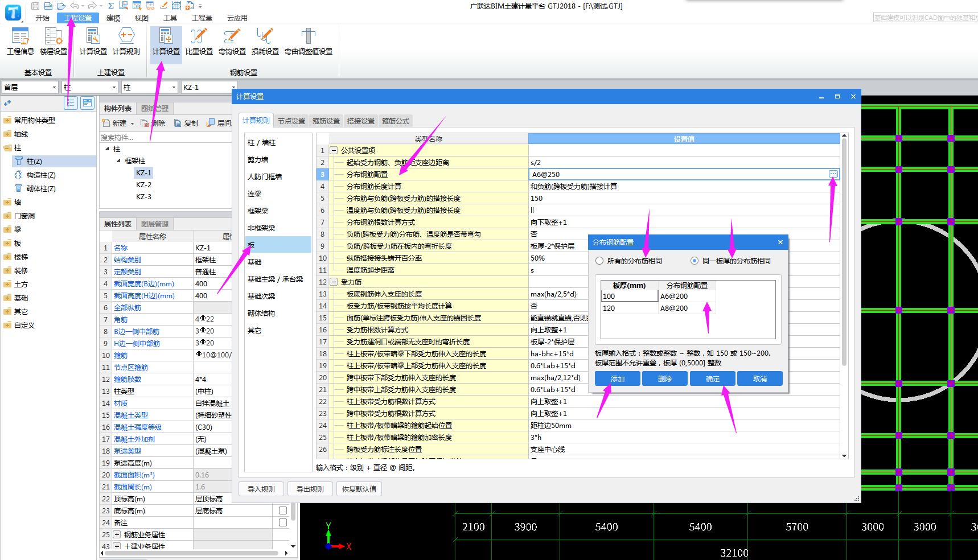The height and width of the screenshot is (560, 978).
Task: Collapse 公共设置项 group in rules table
Action: click(x=334, y=150)
